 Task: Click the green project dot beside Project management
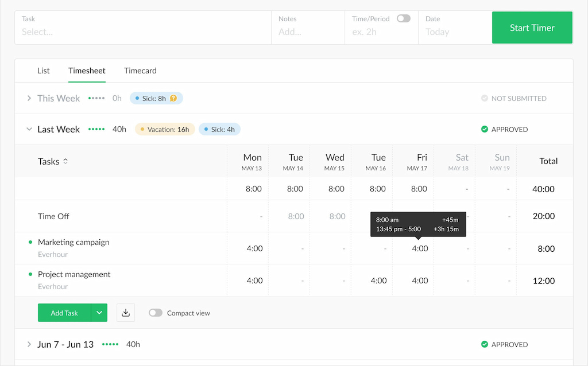coord(32,275)
